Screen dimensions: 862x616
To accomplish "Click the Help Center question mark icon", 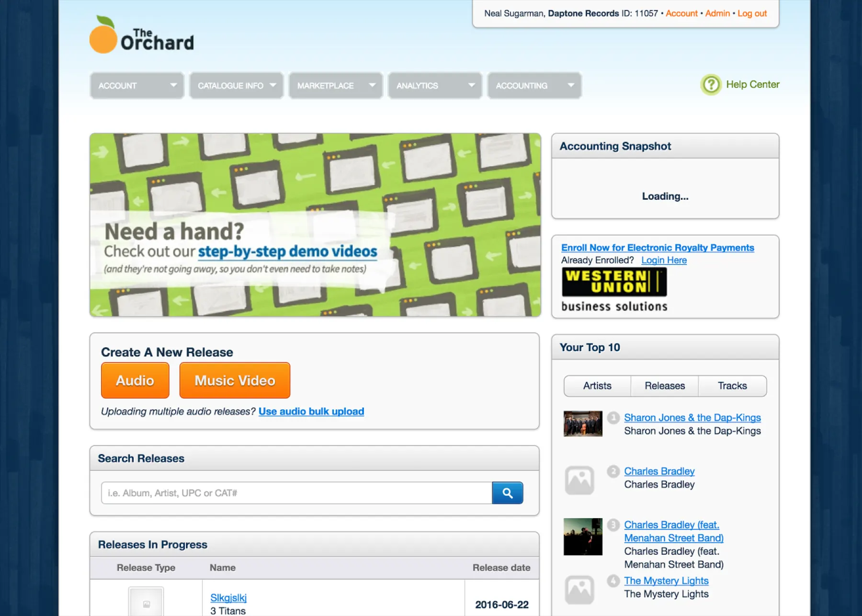I will [x=711, y=85].
